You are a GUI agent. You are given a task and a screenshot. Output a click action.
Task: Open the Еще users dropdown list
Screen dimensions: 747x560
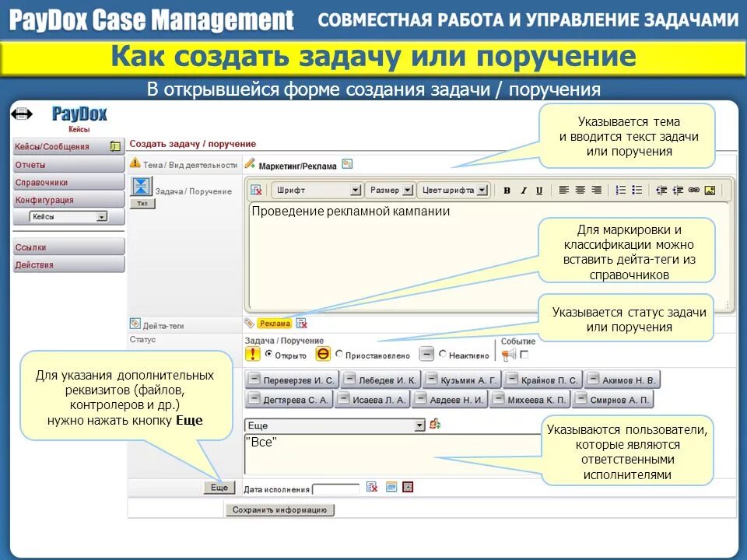point(335,425)
